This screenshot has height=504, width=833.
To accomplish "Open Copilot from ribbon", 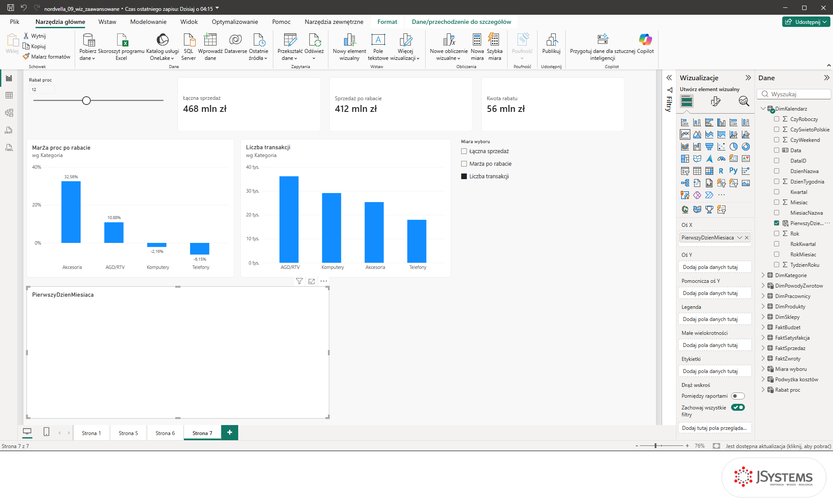I will [x=645, y=43].
